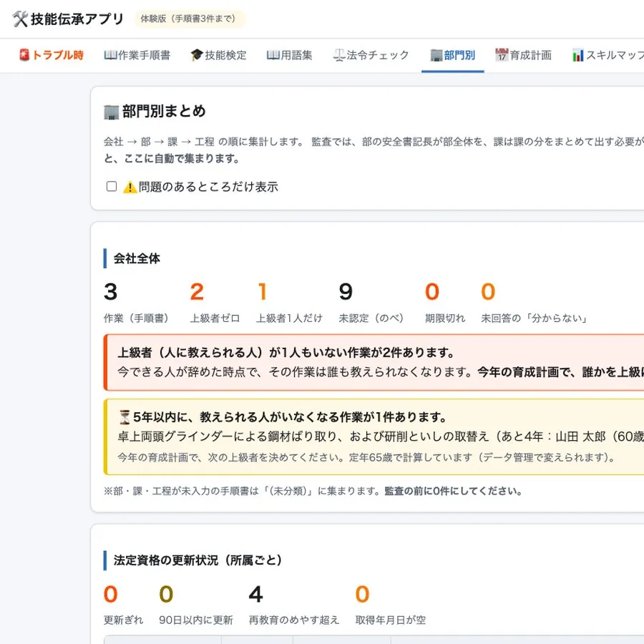
Task: Click the balance scale icon beside 法令チェック
Action: coord(339,55)
